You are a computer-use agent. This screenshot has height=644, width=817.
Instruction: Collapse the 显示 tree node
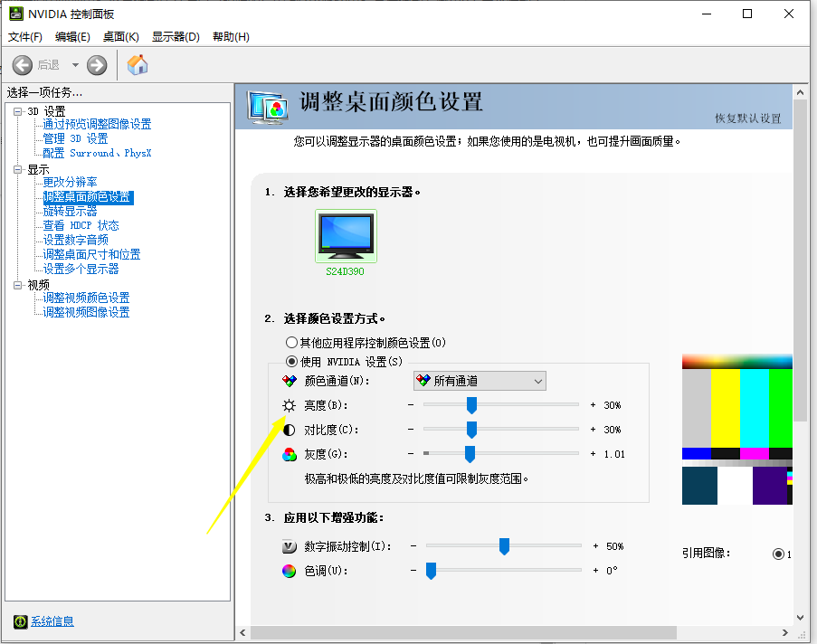pyautogui.click(x=18, y=169)
